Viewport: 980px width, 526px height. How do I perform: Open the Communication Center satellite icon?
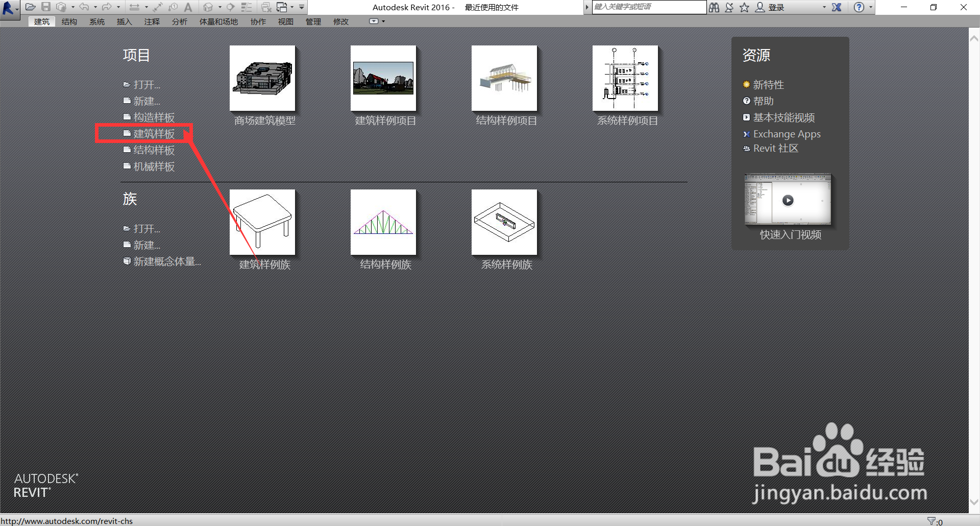tap(729, 7)
